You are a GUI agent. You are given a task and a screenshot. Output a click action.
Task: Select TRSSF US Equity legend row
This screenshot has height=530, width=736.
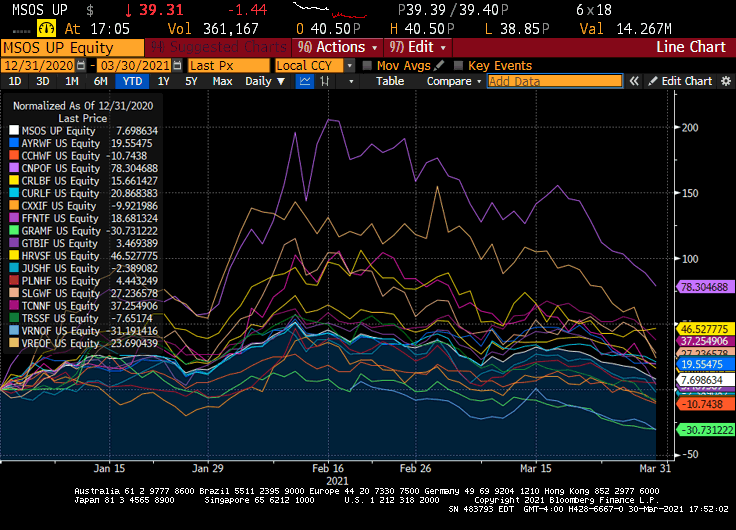coord(84,318)
